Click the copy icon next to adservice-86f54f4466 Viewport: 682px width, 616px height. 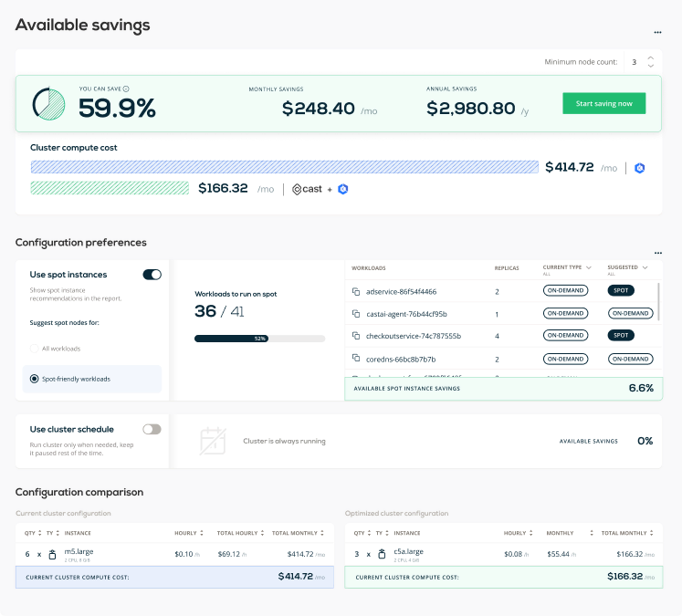(356, 292)
